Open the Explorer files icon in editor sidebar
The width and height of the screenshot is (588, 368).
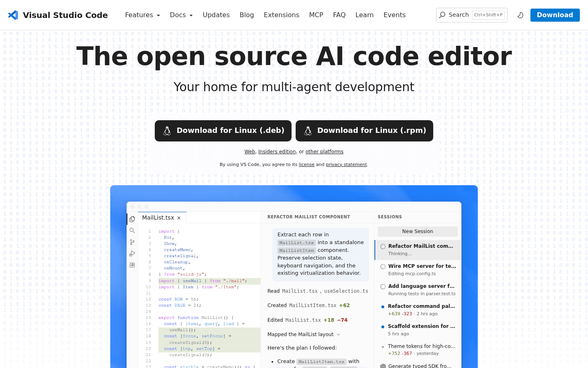point(132,219)
